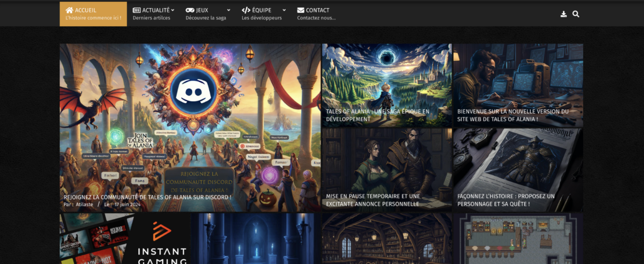Click the home icon in Accueil tab

(x=69, y=10)
